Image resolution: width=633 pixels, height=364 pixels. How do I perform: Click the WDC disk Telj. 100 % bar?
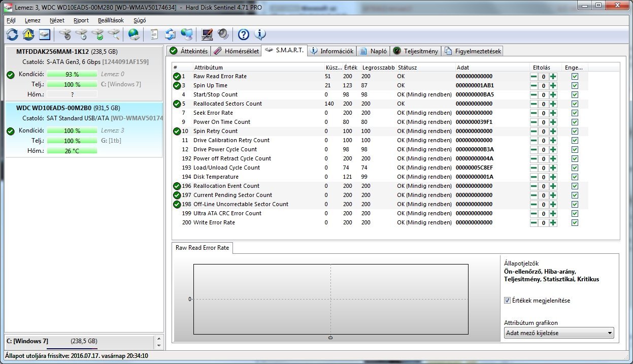click(72, 141)
